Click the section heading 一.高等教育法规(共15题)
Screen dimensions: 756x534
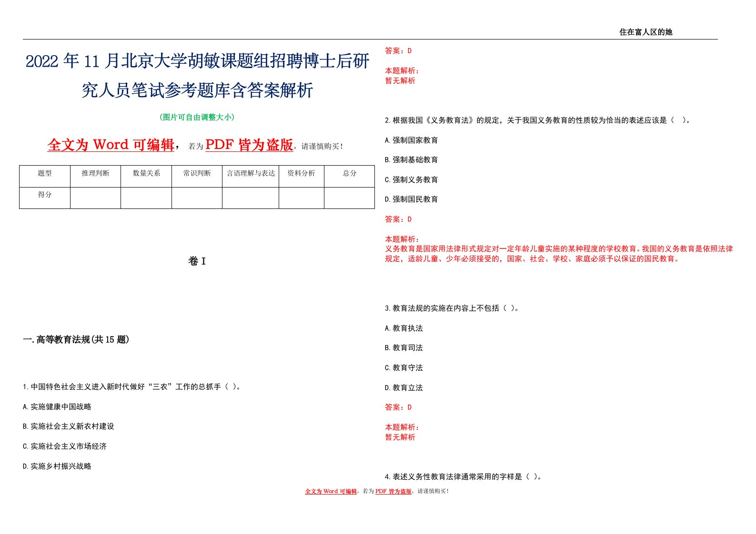point(76,339)
